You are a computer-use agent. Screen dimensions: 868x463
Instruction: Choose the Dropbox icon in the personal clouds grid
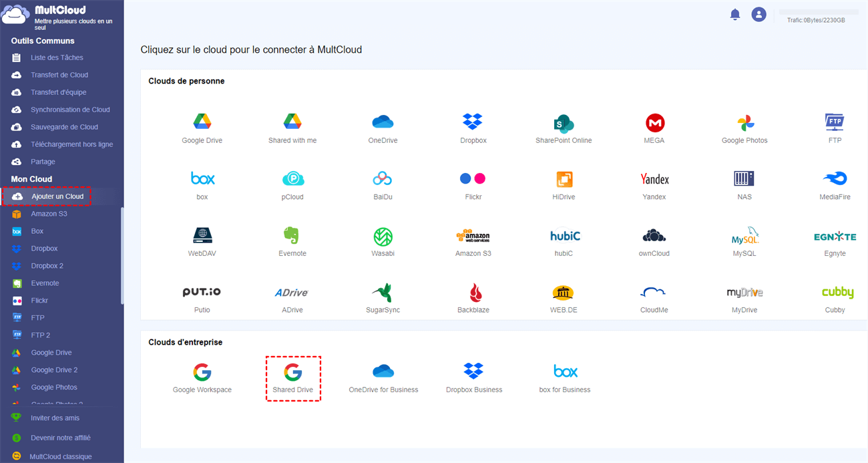pyautogui.click(x=473, y=122)
